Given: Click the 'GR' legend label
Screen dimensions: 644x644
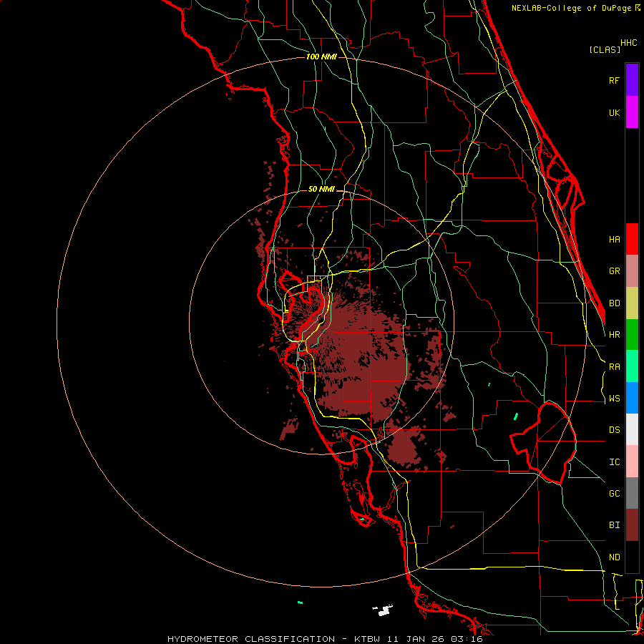Looking at the screenshot, I should (614, 271).
